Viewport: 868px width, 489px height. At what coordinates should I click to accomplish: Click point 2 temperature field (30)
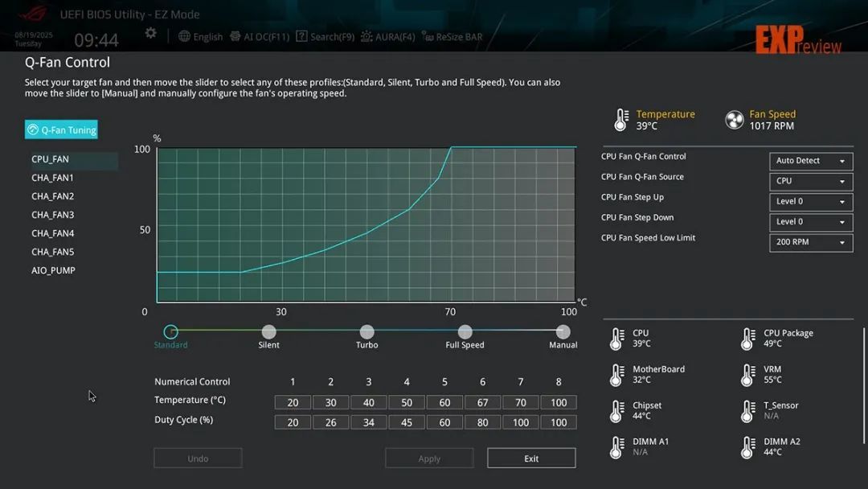pyautogui.click(x=330, y=403)
